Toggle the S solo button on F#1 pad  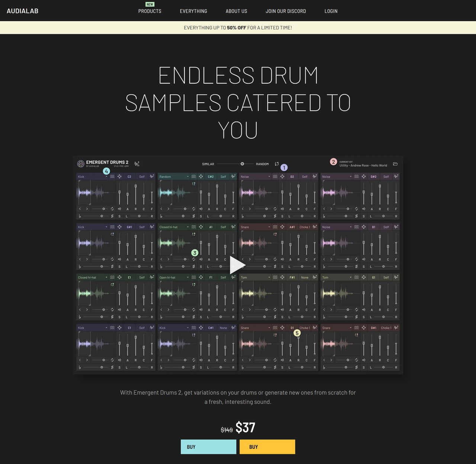282,317
